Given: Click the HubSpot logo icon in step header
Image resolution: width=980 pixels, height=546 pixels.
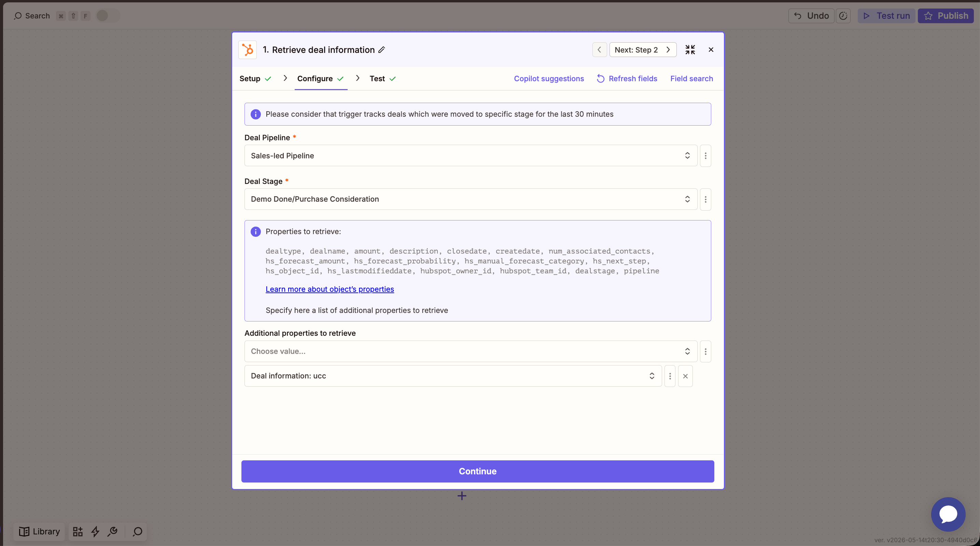Looking at the screenshot, I should 247,50.
